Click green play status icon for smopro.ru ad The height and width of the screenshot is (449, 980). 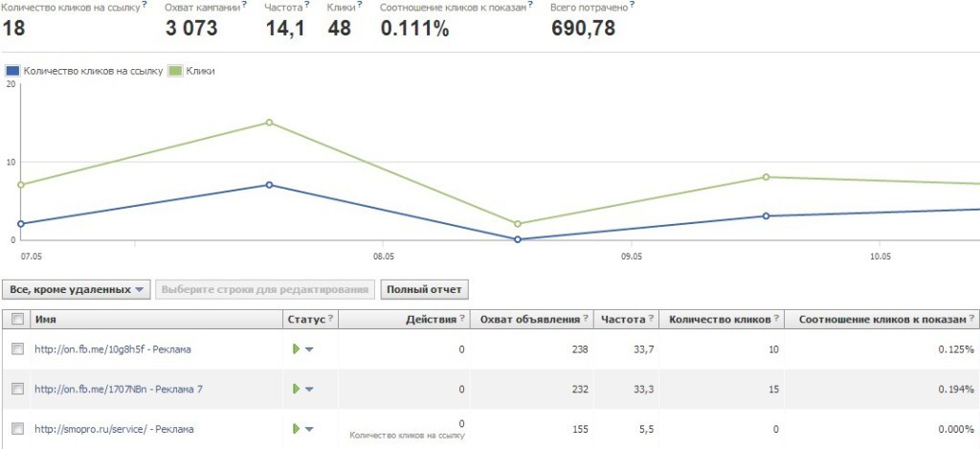tap(297, 429)
